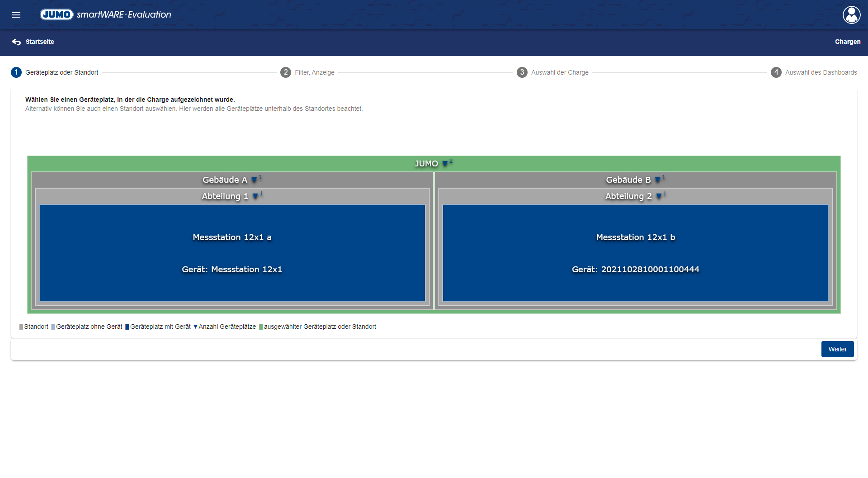The image size is (868, 478).
Task: Click the triangle icon beside Gebäude B
Action: point(657,180)
